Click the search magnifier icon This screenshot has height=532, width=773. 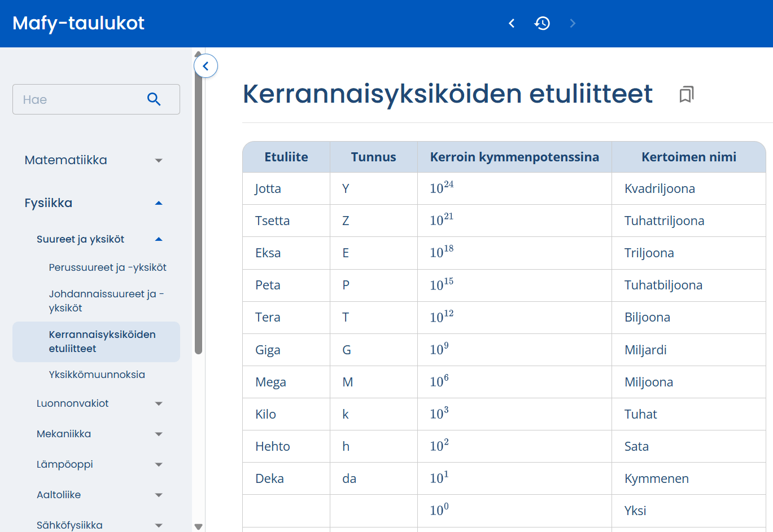154,99
